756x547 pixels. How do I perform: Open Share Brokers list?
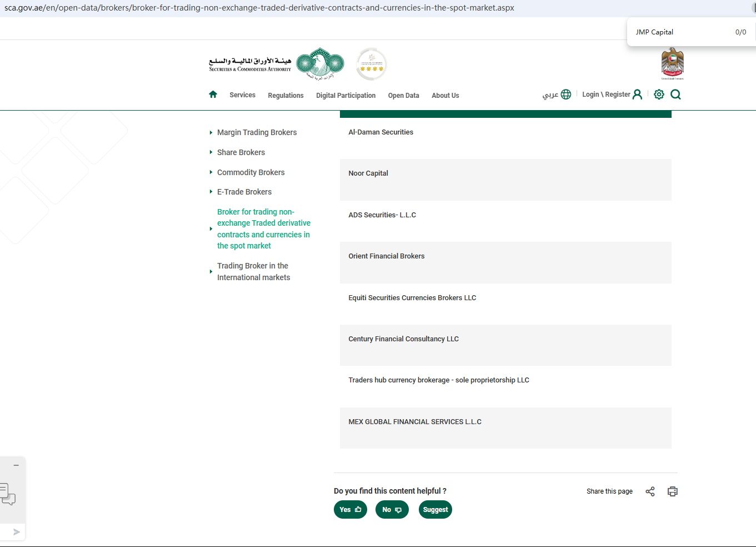[x=241, y=152]
